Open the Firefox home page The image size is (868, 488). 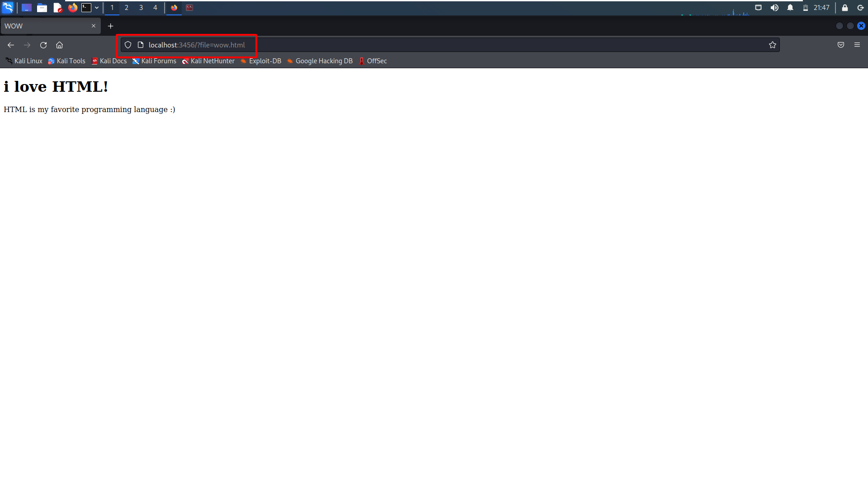tap(59, 45)
